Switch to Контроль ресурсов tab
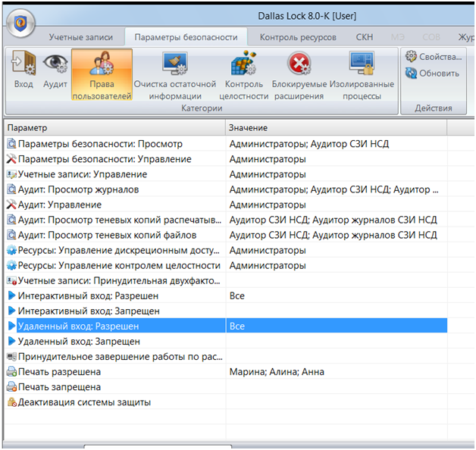This screenshot has height=450, width=476. [x=298, y=37]
